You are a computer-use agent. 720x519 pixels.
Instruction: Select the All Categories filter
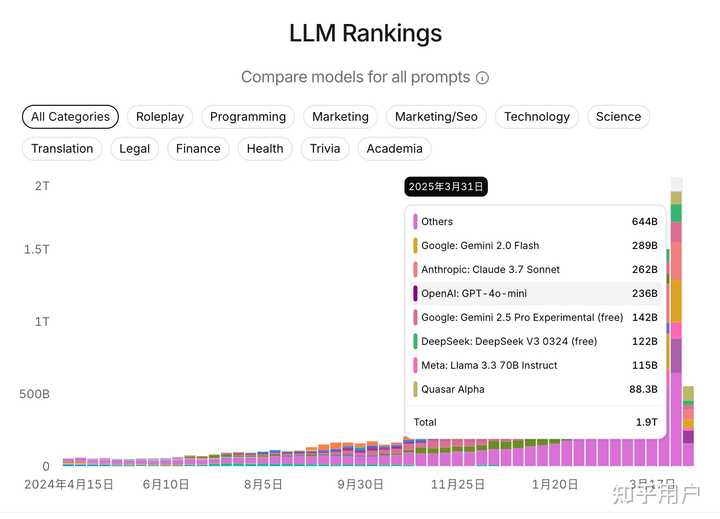tap(70, 117)
